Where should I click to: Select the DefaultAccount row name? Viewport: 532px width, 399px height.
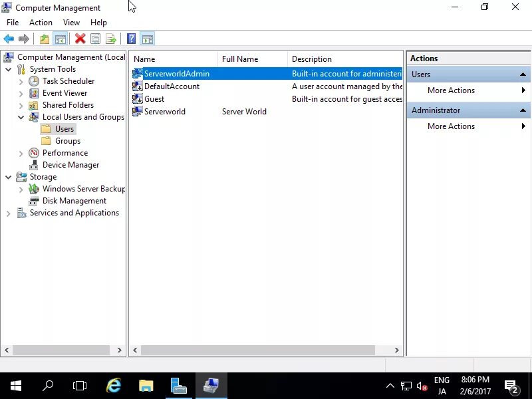click(x=172, y=86)
